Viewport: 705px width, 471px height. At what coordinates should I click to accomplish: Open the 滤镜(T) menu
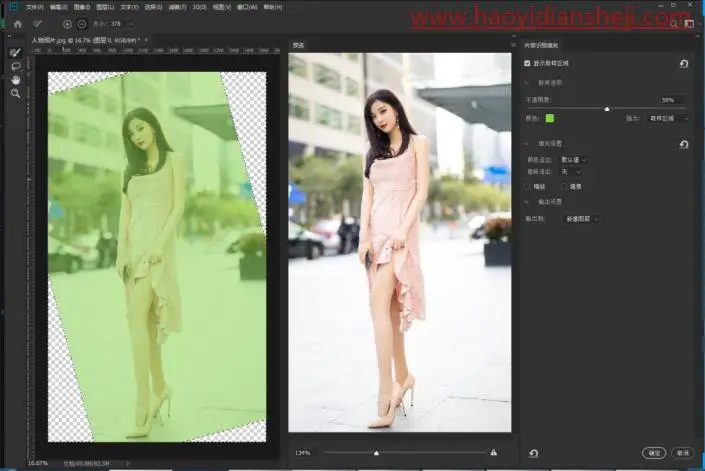177,7
